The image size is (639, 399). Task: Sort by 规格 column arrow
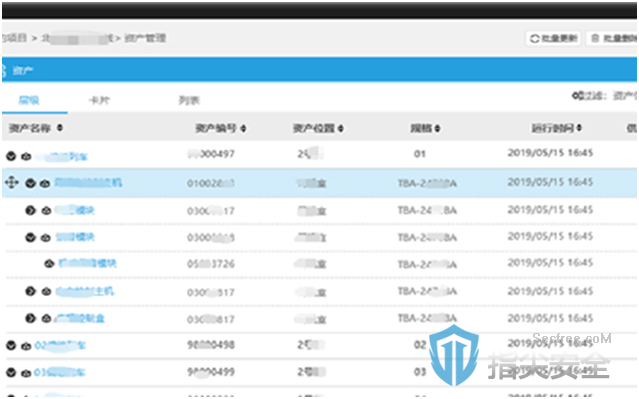pyautogui.click(x=437, y=128)
